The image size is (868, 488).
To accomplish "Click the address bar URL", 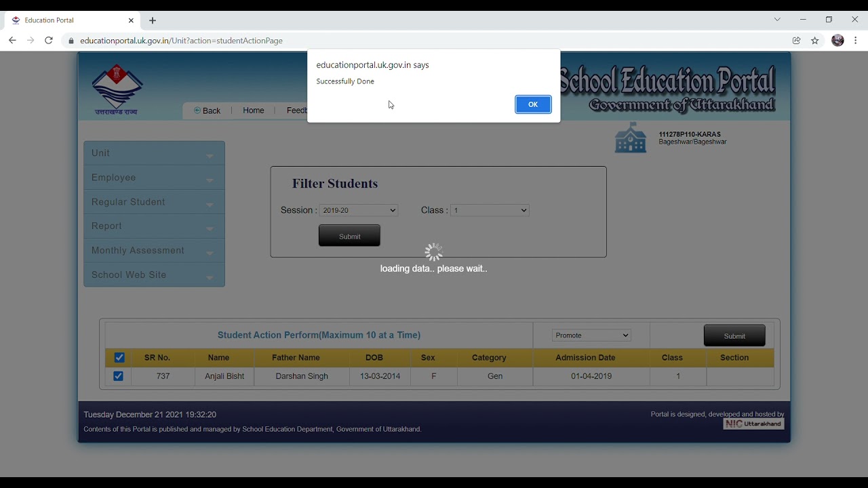I will (x=181, y=41).
